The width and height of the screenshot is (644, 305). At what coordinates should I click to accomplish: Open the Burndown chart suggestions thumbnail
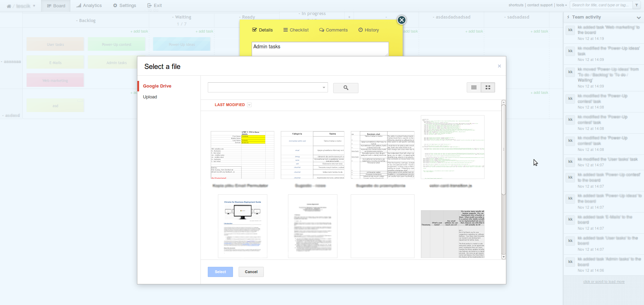pyautogui.click(x=383, y=155)
